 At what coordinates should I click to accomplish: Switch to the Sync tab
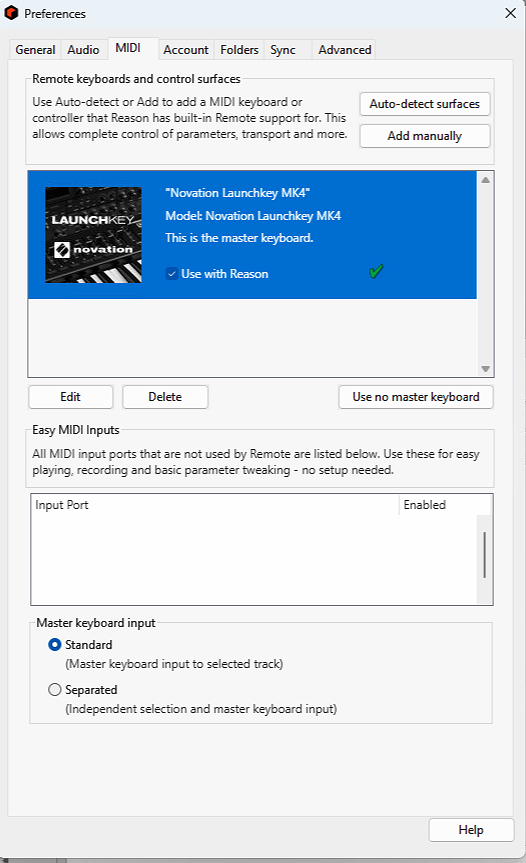coord(283,50)
